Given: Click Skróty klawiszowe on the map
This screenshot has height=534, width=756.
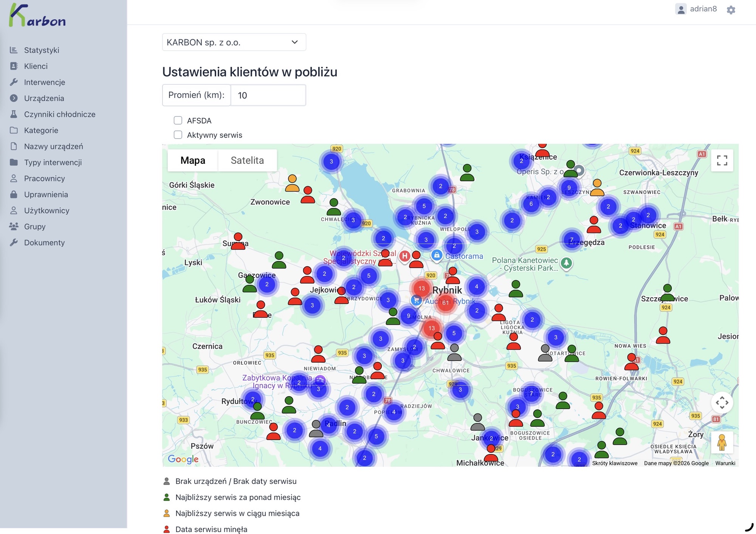Looking at the screenshot, I should pos(615,463).
